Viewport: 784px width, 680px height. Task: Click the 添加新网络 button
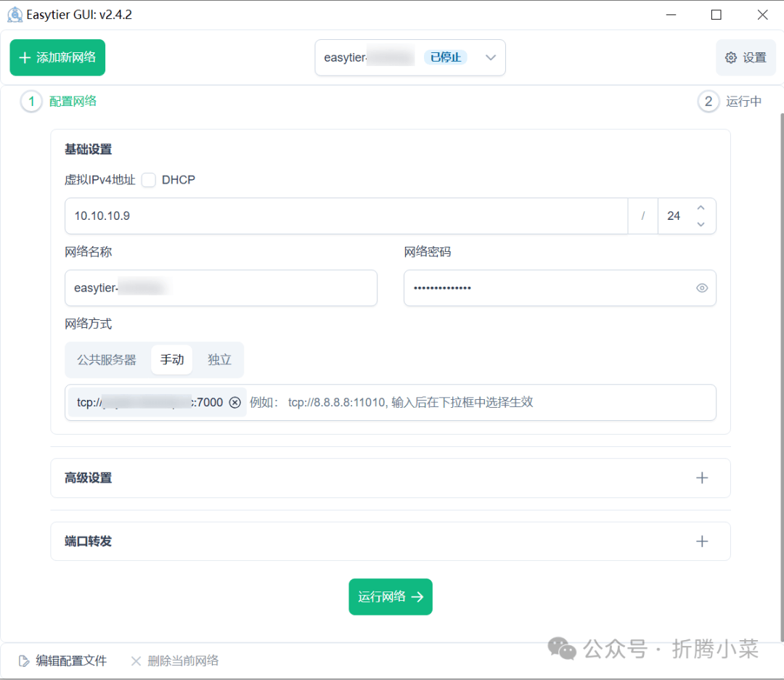(x=57, y=57)
